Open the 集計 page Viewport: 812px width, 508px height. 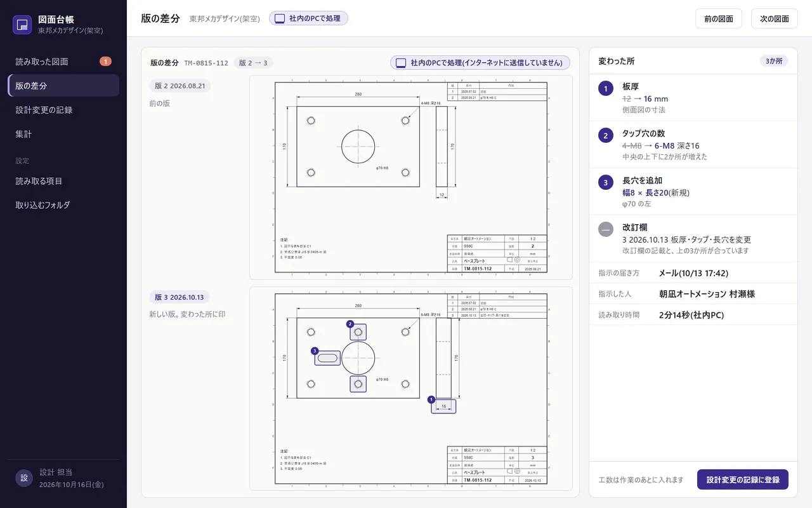63,134
